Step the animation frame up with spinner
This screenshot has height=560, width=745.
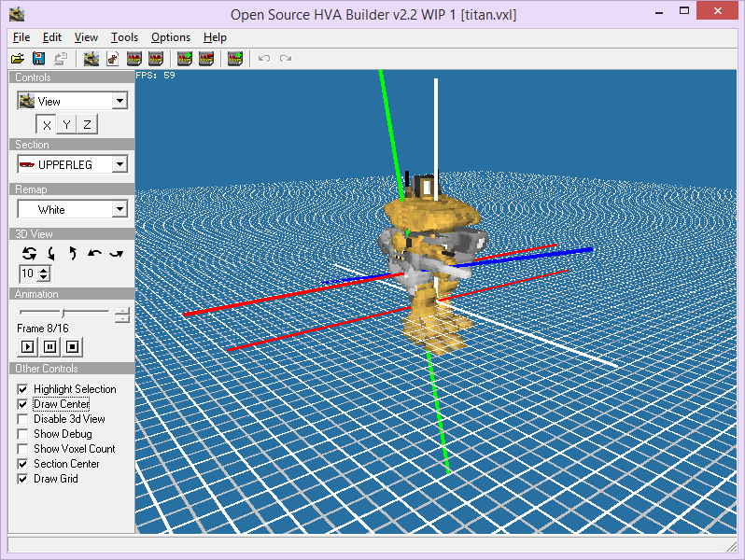122,311
